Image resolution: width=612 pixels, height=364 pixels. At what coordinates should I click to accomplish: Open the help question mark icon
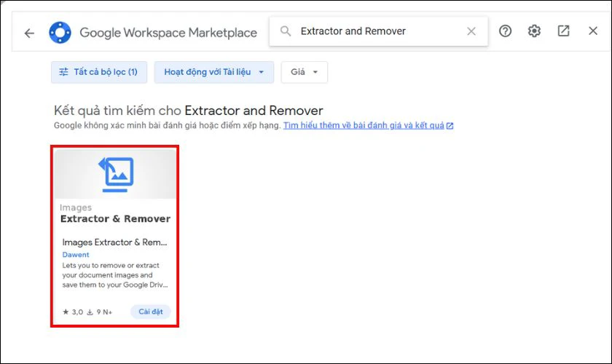(505, 31)
